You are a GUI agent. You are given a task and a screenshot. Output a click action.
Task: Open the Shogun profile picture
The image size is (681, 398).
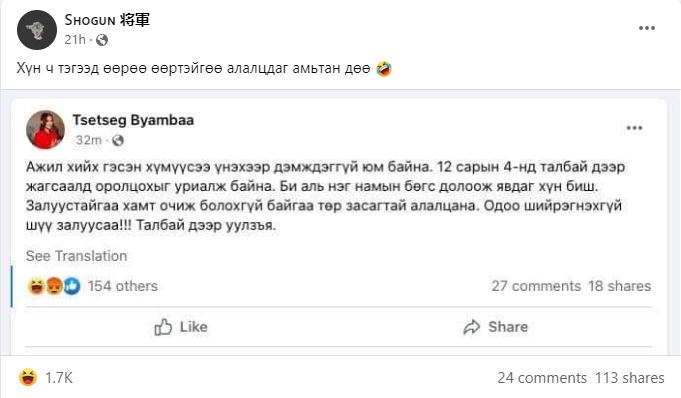point(37,30)
